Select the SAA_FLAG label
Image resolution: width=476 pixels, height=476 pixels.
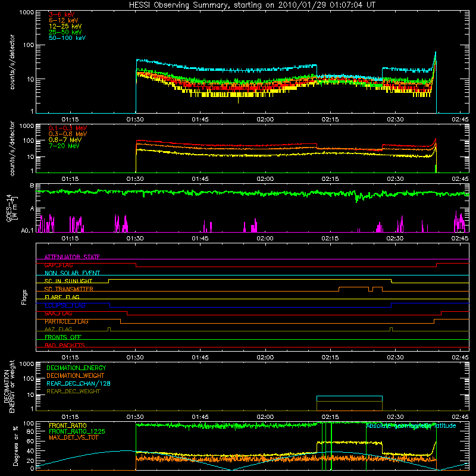58,314
